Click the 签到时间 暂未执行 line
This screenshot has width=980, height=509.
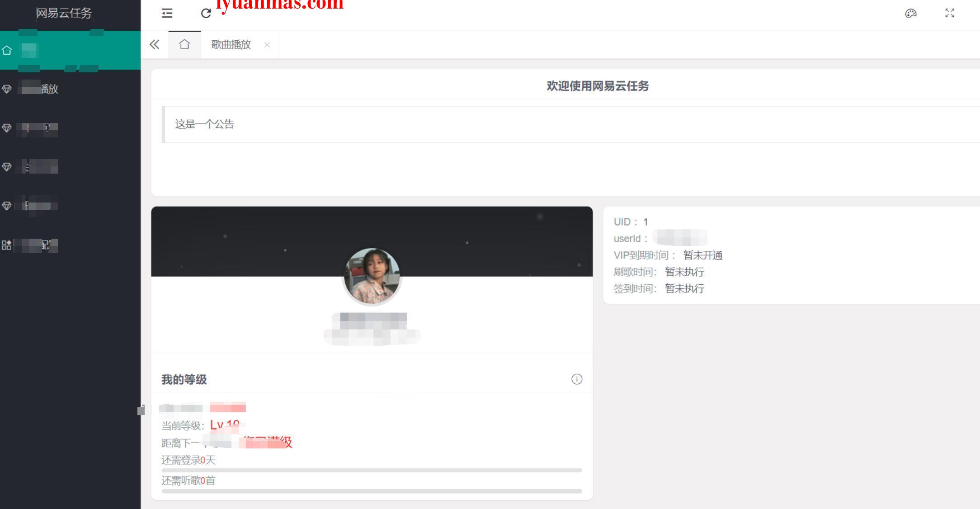coord(659,288)
